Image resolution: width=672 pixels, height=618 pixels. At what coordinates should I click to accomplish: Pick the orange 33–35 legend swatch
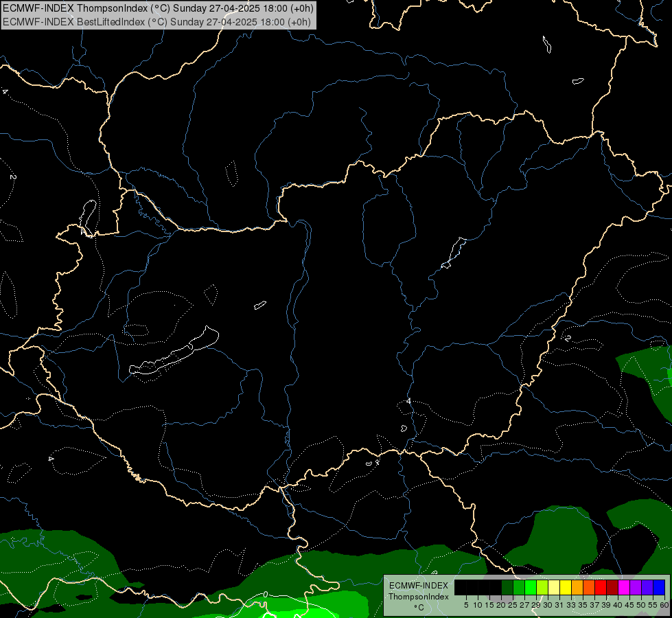(577, 587)
